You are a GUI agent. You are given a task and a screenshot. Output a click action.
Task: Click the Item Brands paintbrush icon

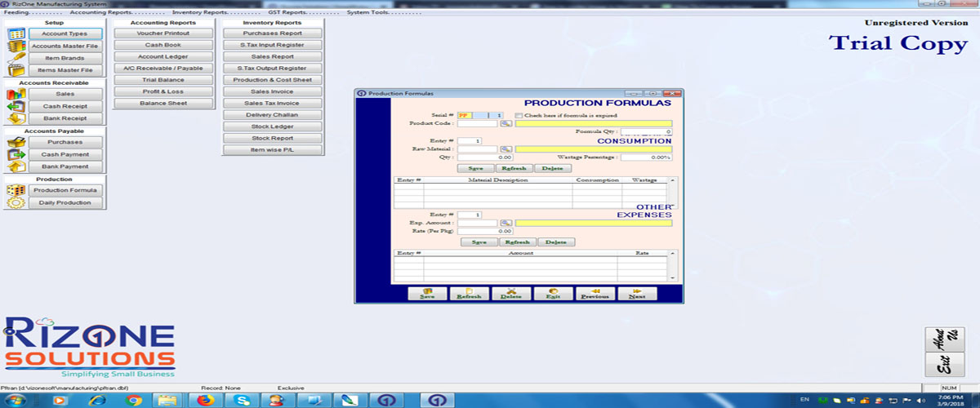point(16,59)
